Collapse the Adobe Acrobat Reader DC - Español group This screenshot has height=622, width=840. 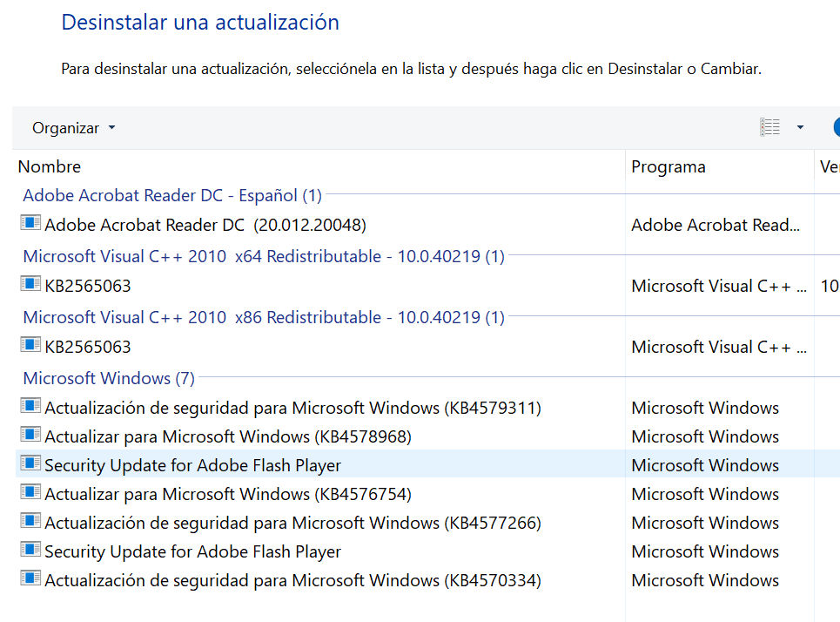[x=172, y=196]
